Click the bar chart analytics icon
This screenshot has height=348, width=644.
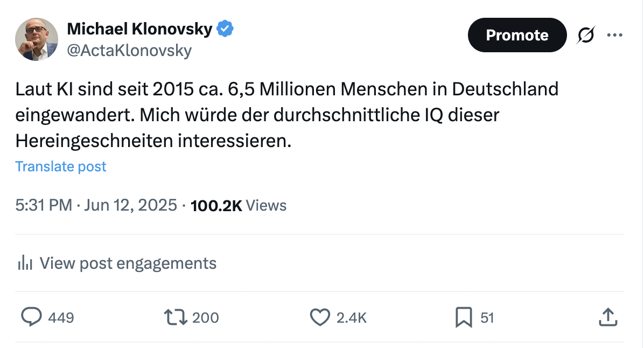point(25,263)
